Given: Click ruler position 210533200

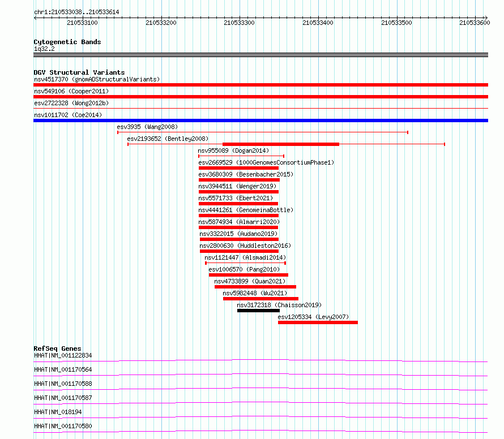Looking at the screenshot, I should pos(161,23).
